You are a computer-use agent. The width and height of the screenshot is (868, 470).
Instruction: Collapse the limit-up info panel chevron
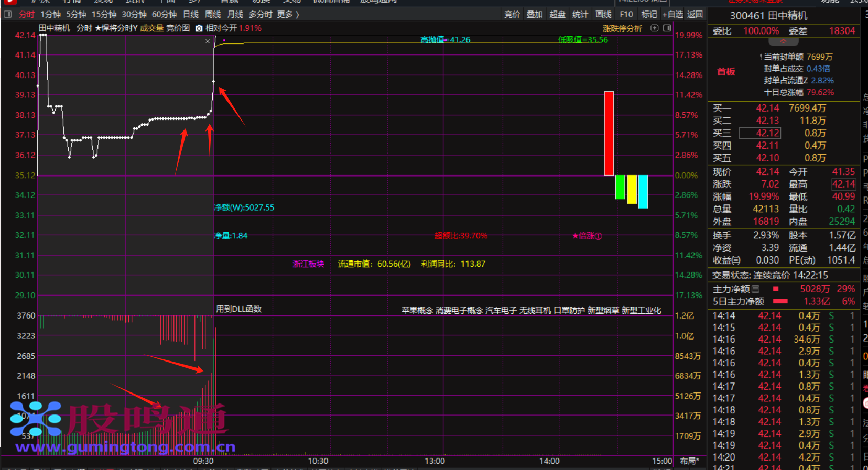point(783,41)
